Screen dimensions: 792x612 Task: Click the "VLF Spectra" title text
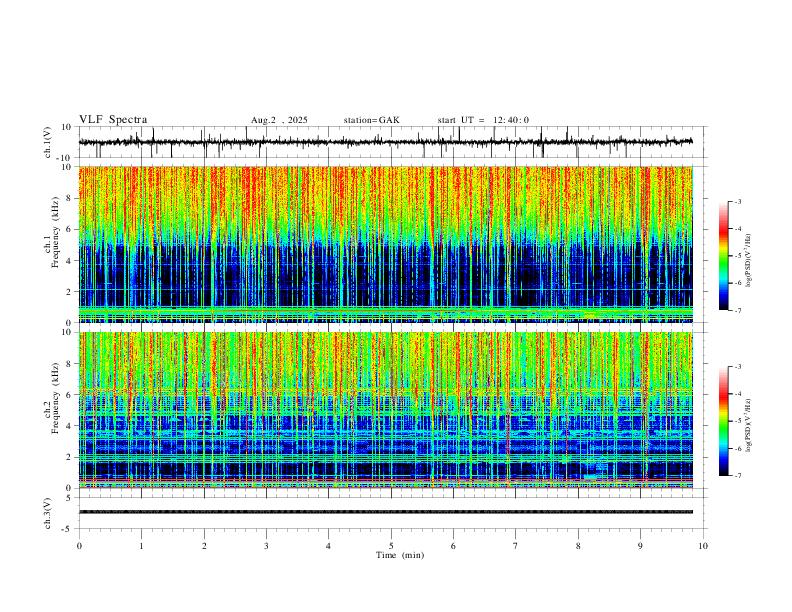(x=113, y=120)
